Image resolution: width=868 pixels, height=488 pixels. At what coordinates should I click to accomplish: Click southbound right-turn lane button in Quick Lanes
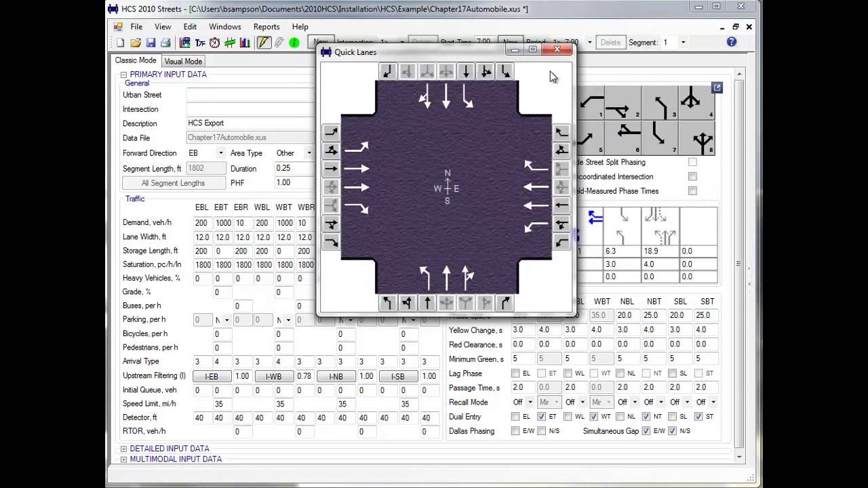click(387, 71)
